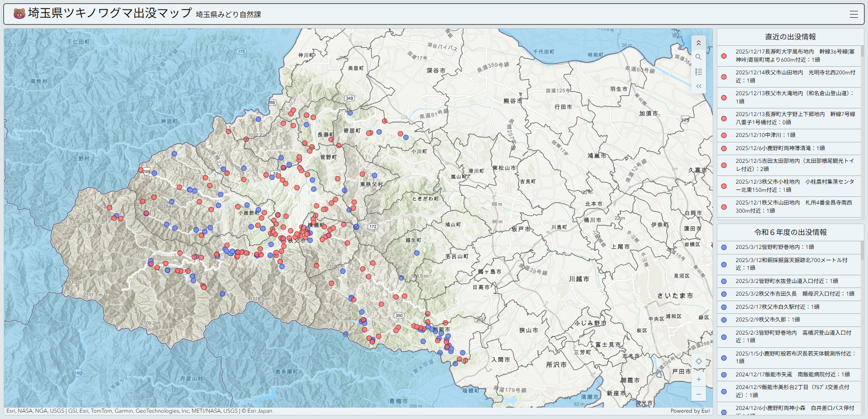
Task: Select the 2025/12/14 秩父市山田地内 光明寺 entry
Action: tap(794, 76)
